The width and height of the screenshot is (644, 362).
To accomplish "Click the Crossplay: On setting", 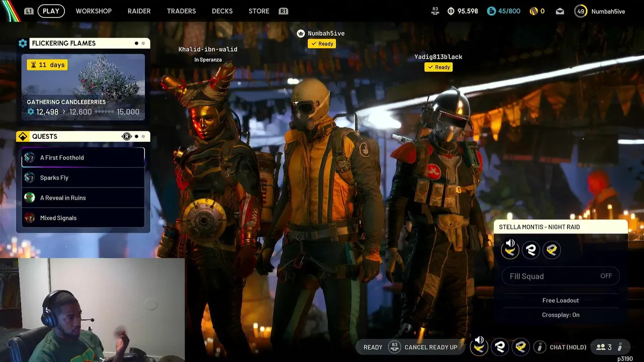I will (x=560, y=315).
